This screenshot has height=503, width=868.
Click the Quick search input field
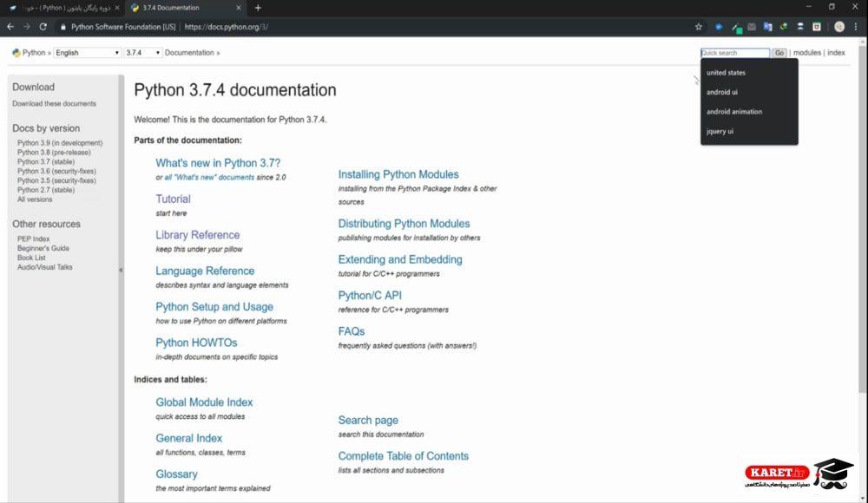(735, 53)
